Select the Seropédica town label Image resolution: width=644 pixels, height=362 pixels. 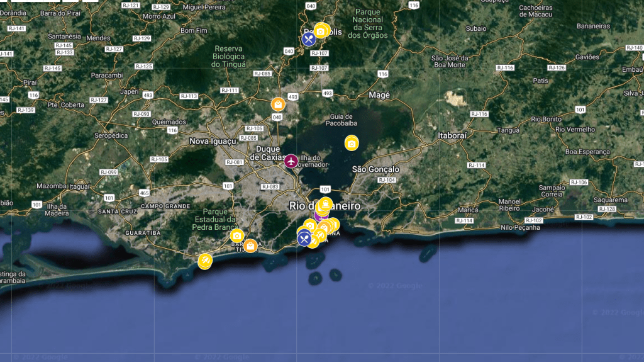109,135
